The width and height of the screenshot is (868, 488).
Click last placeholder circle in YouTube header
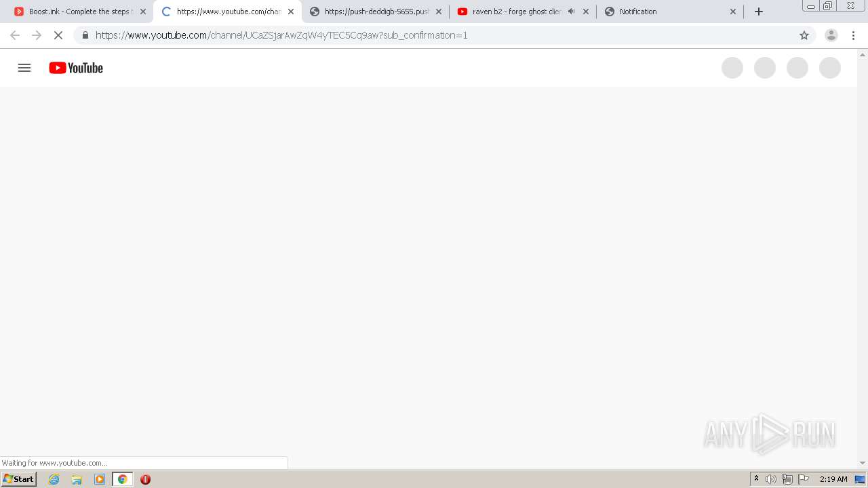[830, 68]
